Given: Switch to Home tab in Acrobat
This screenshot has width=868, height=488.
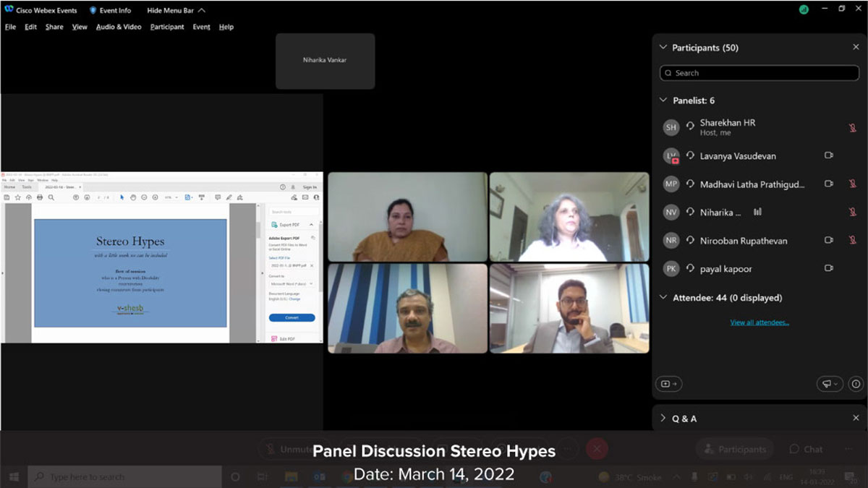Looking at the screenshot, I should 9,187.
